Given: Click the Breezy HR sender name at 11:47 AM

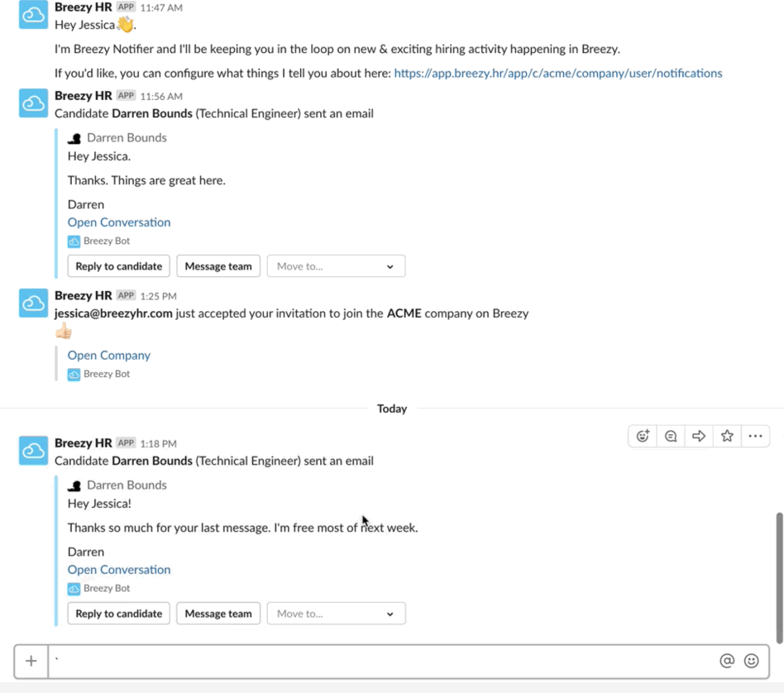Looking at the screenshot, I should point(83,7).
